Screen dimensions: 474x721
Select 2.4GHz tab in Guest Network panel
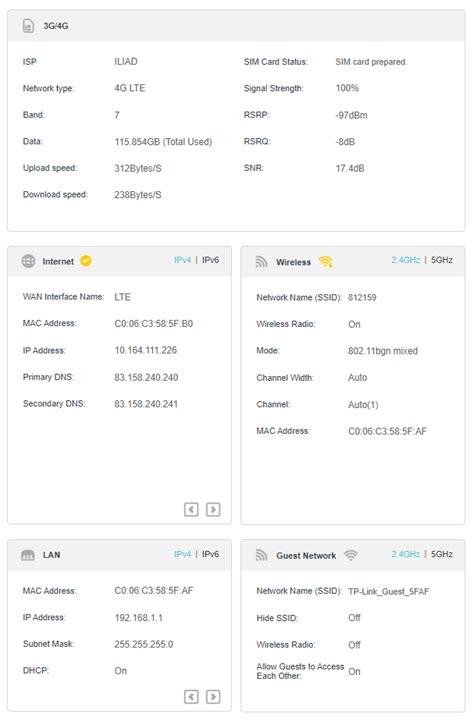pos(405,554)
